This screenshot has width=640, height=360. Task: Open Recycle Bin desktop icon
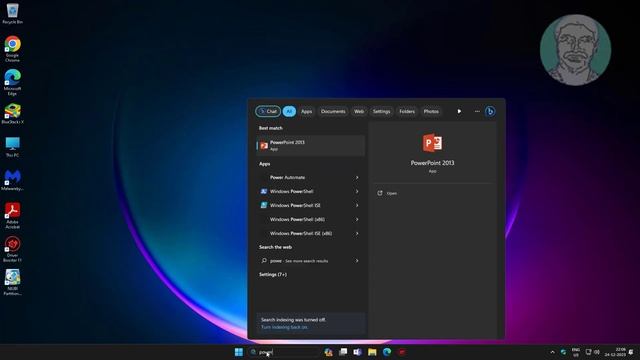pyautogui.click(x=12, y=13)
